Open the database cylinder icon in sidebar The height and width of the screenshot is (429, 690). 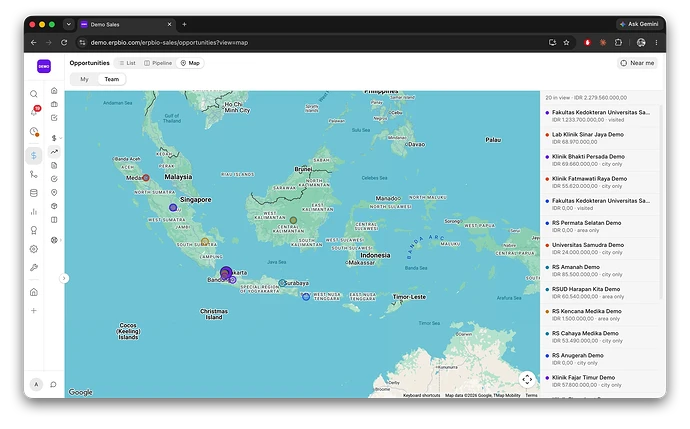[x=34, y=193]
